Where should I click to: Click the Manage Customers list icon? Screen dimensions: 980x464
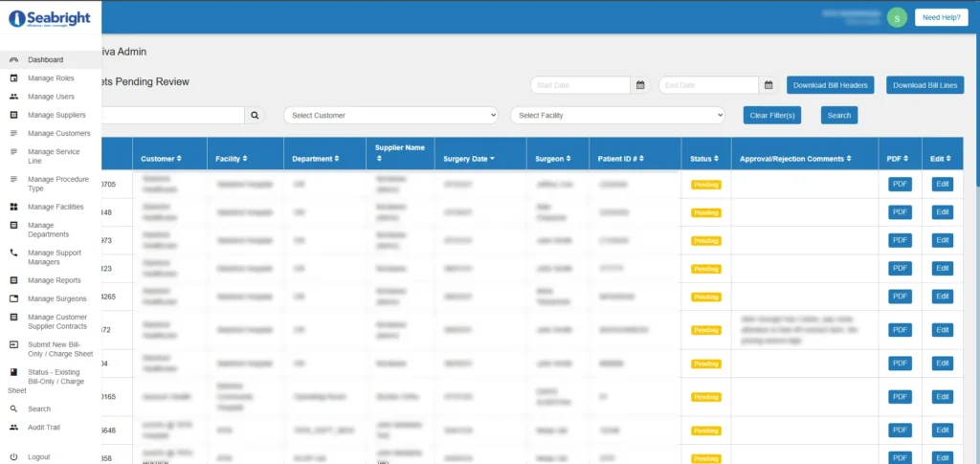pyautogui.click(x=13, y=133)
